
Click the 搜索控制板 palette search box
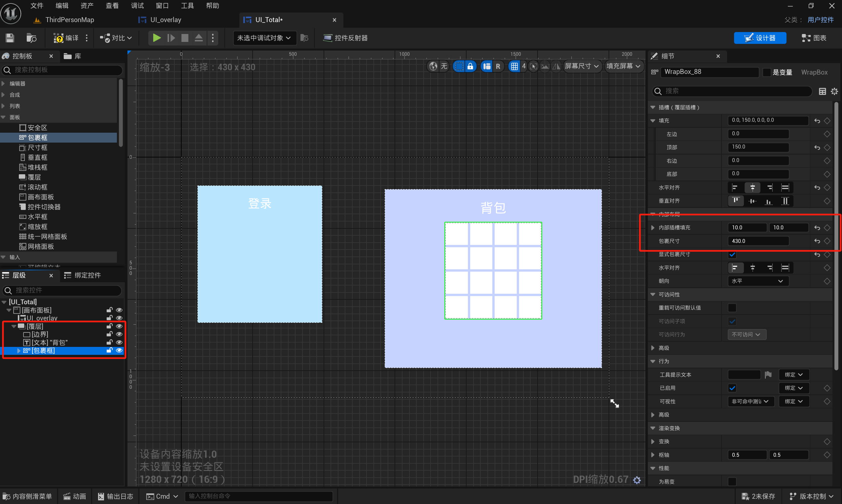coord(62,70)
